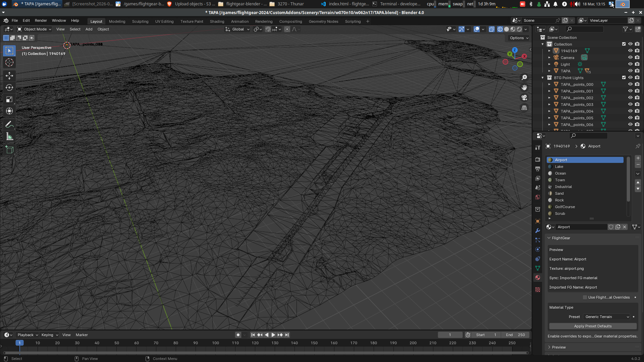Open the Modifier Properties tab (wrench icon)
The image size is (644, 362).
[x=538, y=231]
